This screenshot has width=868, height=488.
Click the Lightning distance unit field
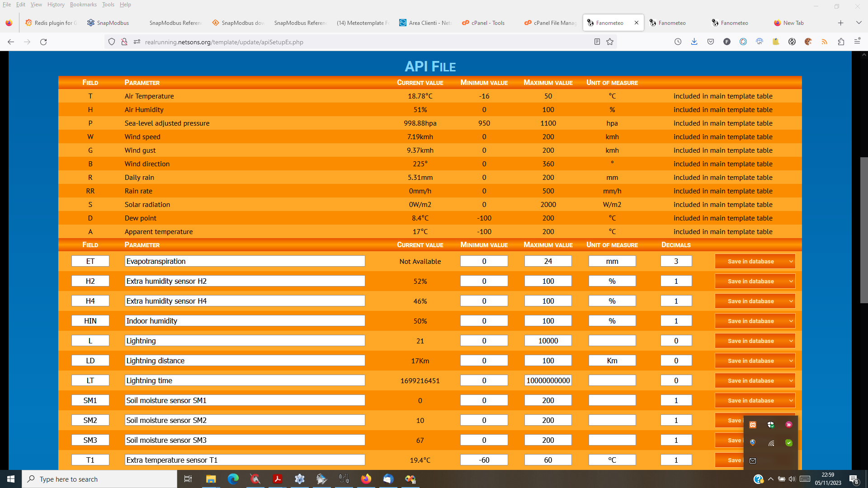click(612, 361)
